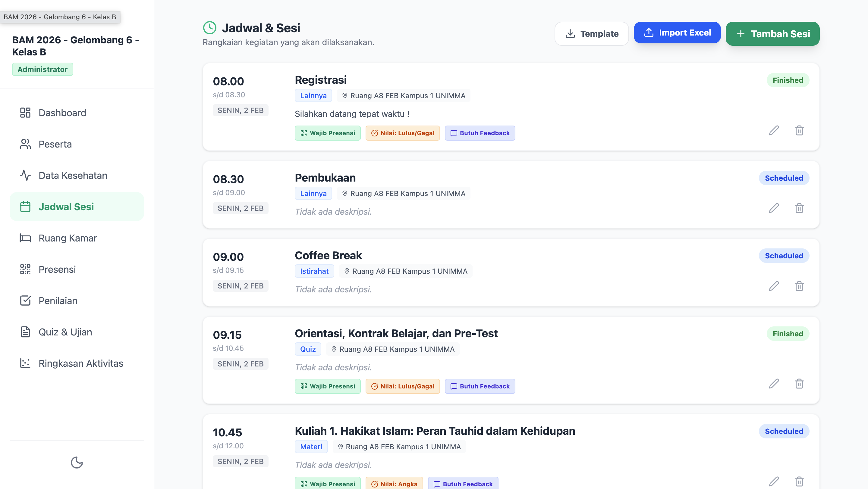Screen dimensions: 868x489
Task: Click the Nilai: Angka badge
Action: tap(394, 484)
